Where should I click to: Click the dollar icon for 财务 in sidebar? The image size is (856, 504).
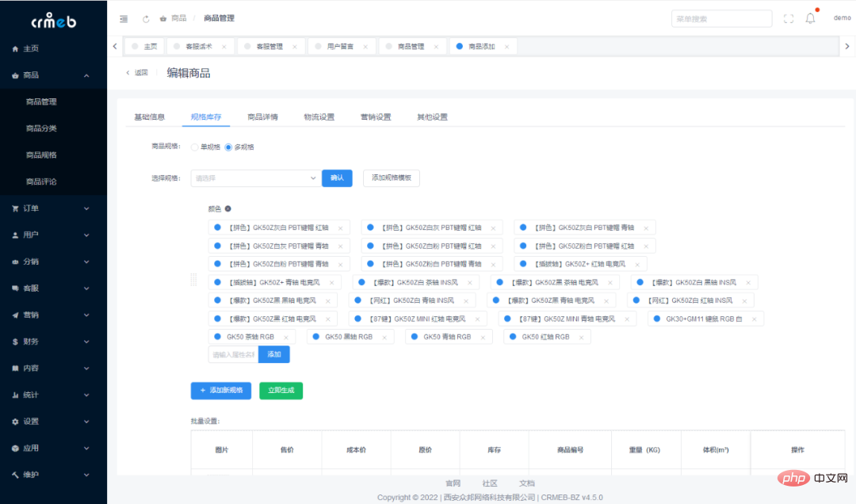click(x=15, y=342)
